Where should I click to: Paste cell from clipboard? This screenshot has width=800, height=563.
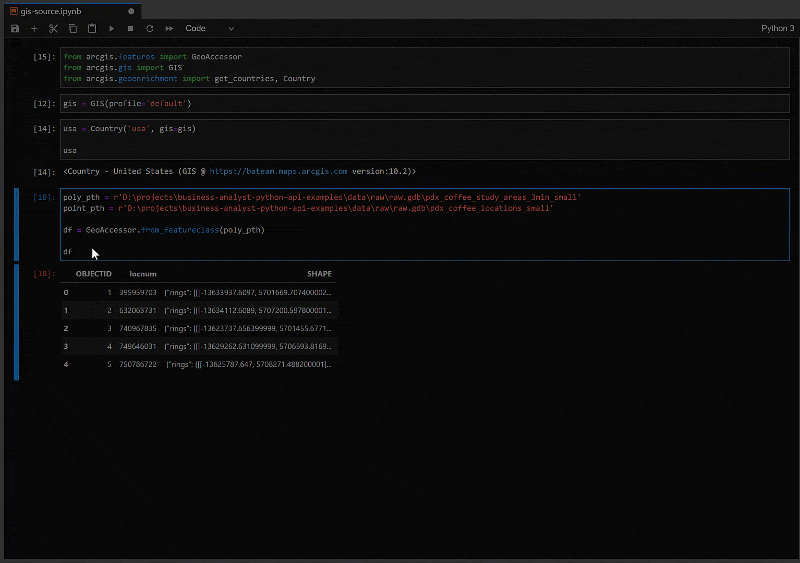92,29
